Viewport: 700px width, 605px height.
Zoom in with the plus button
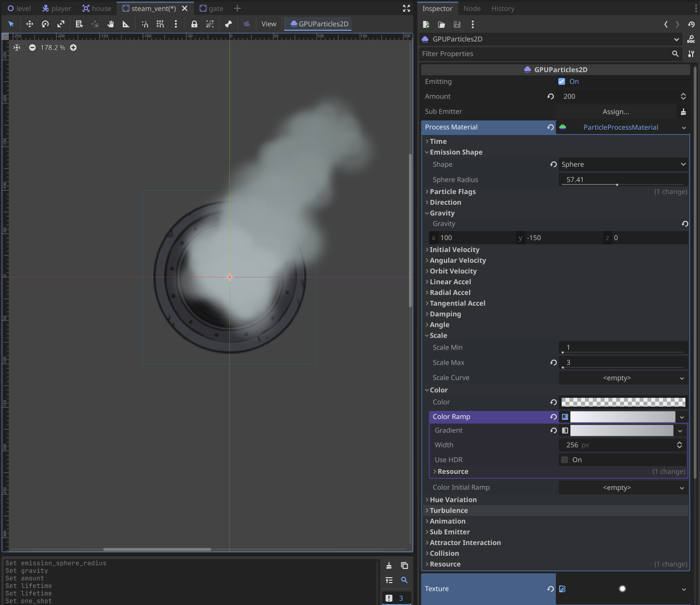pos(73,47)
